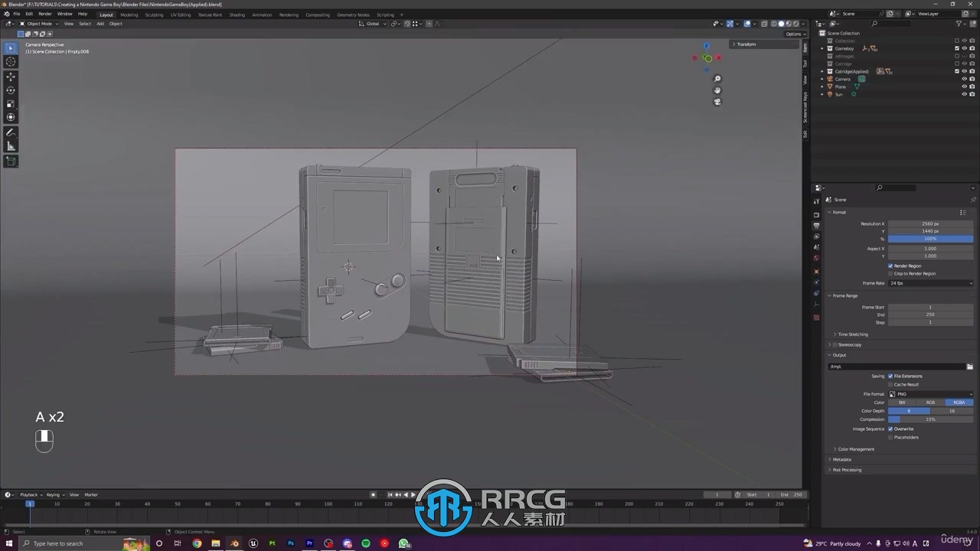Open Chrome from the Windows taskbar
This screenshot has width=980, height=551.
tap(197, 543)
